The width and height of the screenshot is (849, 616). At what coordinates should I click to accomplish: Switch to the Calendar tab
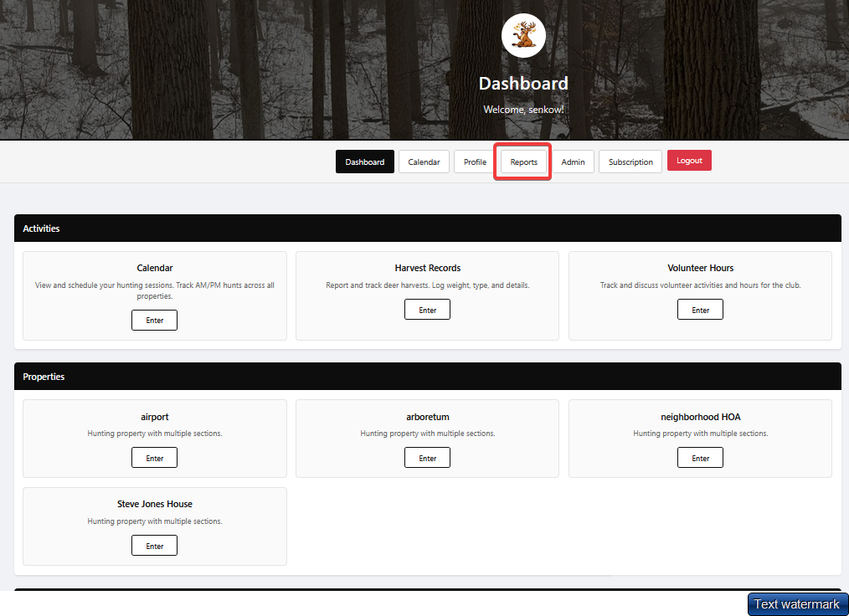click(x=424, y=161)
